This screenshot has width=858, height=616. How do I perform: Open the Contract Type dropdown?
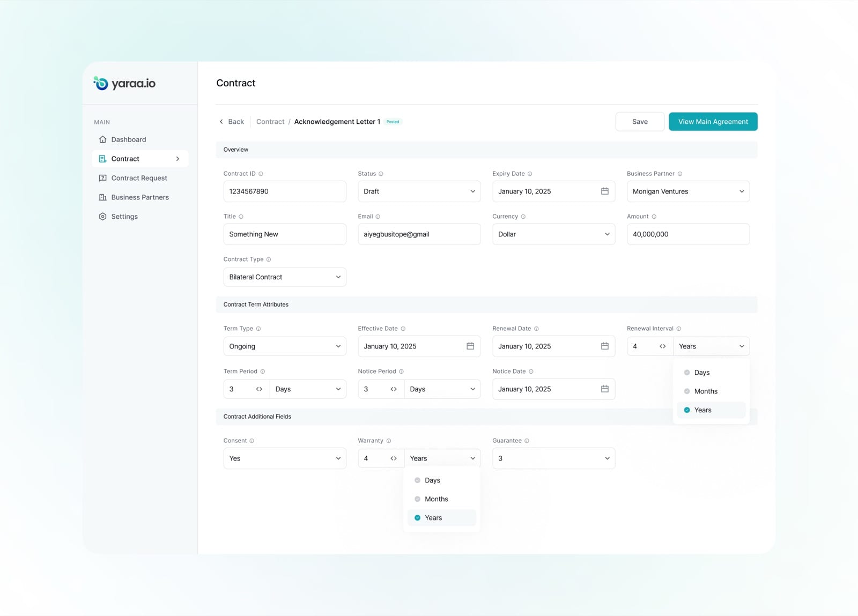(x=285, y=277)
